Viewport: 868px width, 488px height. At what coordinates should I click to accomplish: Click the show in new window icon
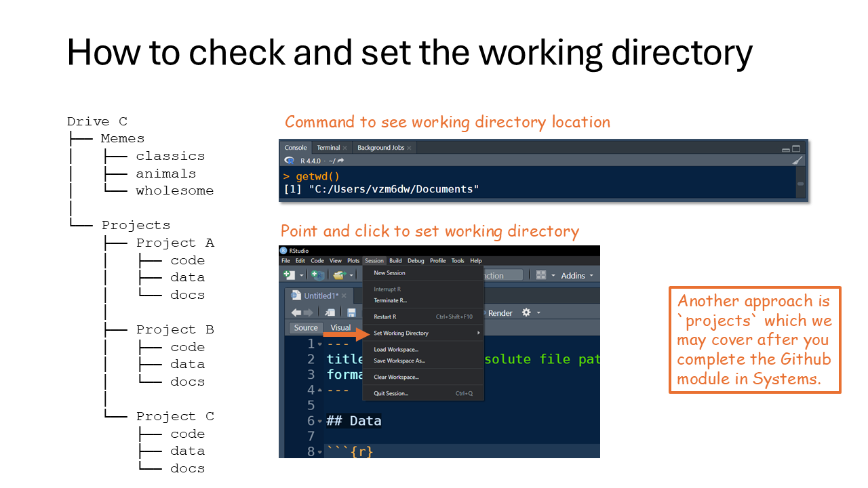(x=330, y=312)
